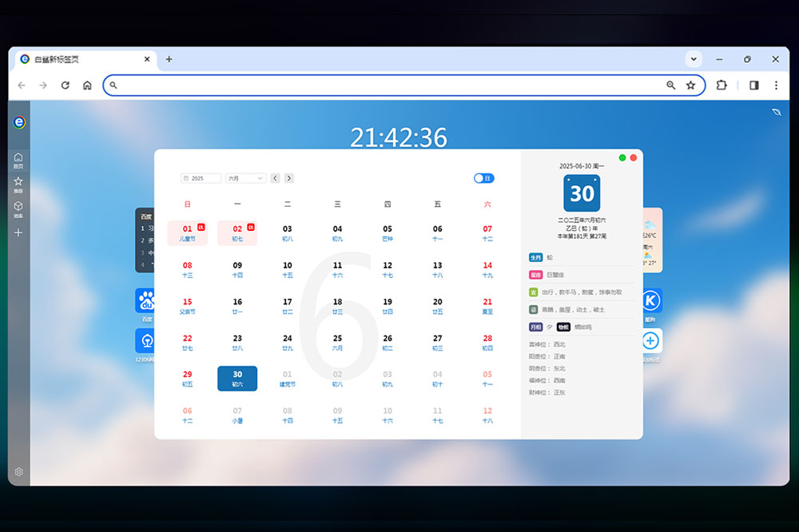The height and width of the screenshot is (532, 799).
Task: Open the star recommendations icon in sidebar
Action: [18, 185]
